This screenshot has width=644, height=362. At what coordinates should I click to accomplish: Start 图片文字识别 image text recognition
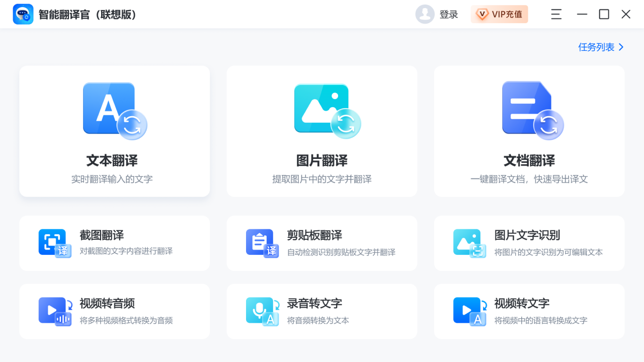[x=529, y=243]
